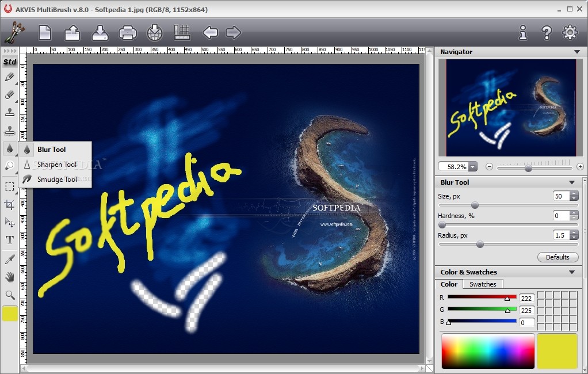Viewport: 588px width, 374px height.
Task: Click the recent colors grid
Action: coord(558,311)
